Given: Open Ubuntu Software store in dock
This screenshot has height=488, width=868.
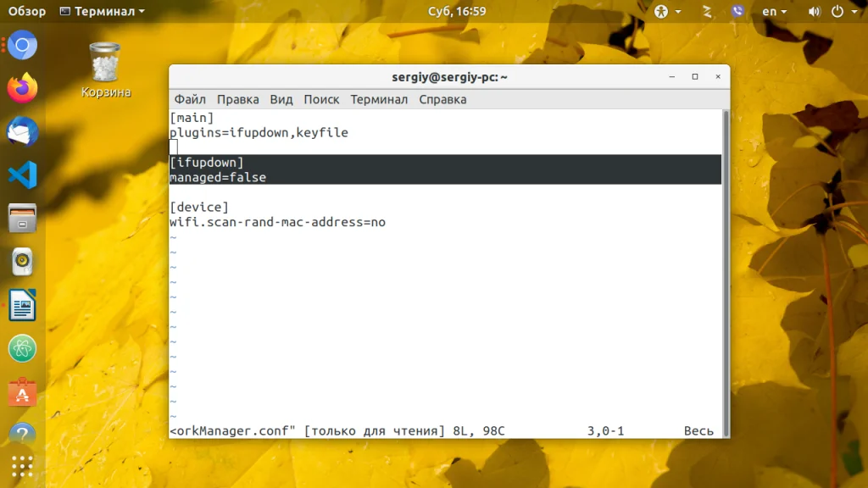Looking at the screenshot, I should tap(22, 391).
